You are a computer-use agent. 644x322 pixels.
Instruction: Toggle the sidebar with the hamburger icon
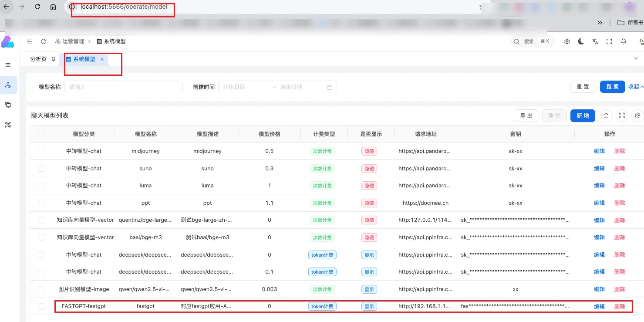click(29, 41)
